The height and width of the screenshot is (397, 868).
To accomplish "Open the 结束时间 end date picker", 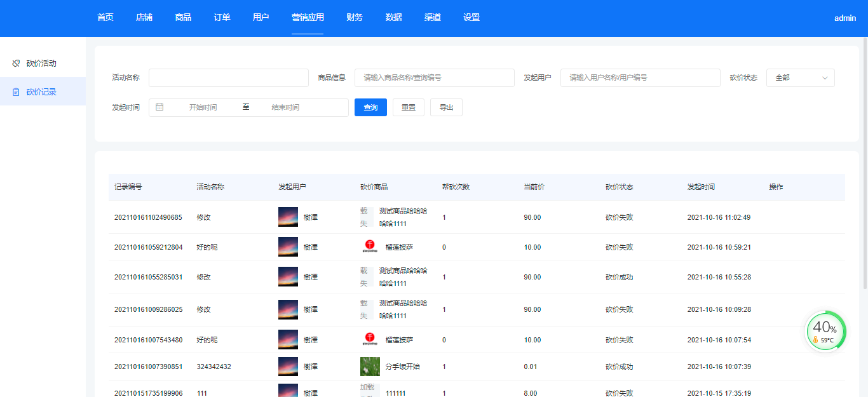I will (x=285, y=107).
